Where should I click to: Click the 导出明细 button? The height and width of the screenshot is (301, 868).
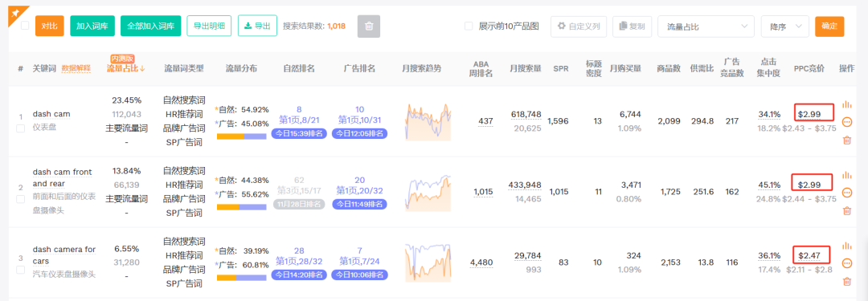[x=209, y=26]
